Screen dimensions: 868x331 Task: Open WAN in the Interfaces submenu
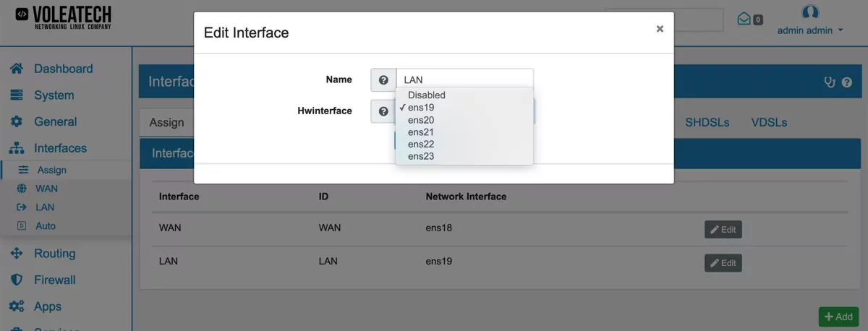(x=46, y=189)
